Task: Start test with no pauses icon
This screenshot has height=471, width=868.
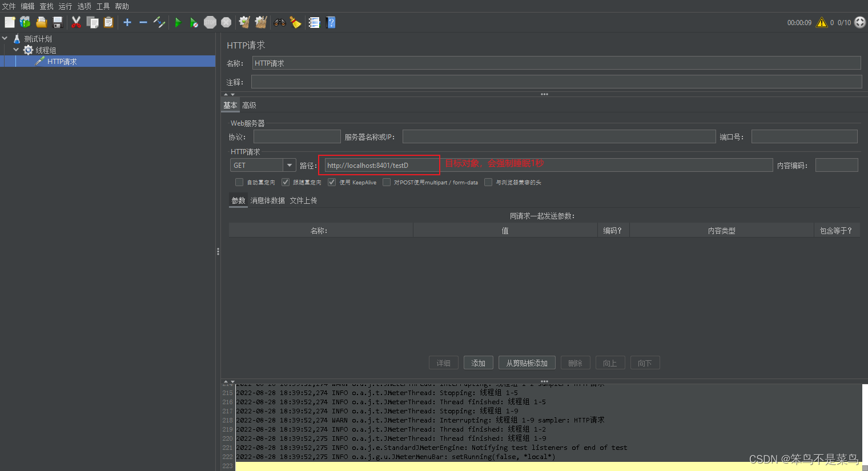Action: [194, 22]
